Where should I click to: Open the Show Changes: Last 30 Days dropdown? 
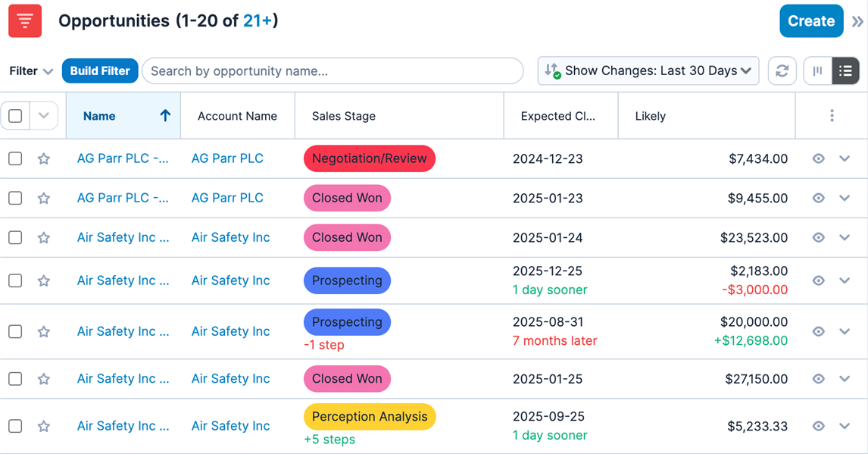click(648, 70)
